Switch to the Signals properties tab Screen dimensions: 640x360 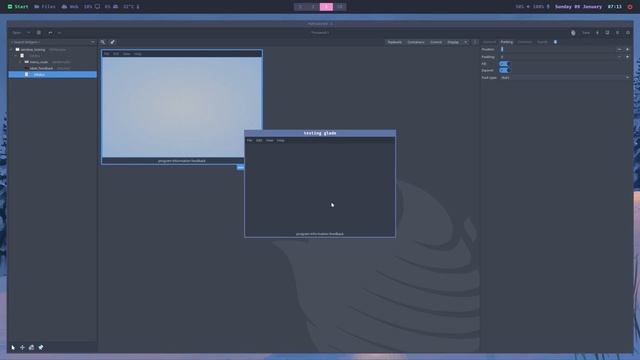[542, 42]
